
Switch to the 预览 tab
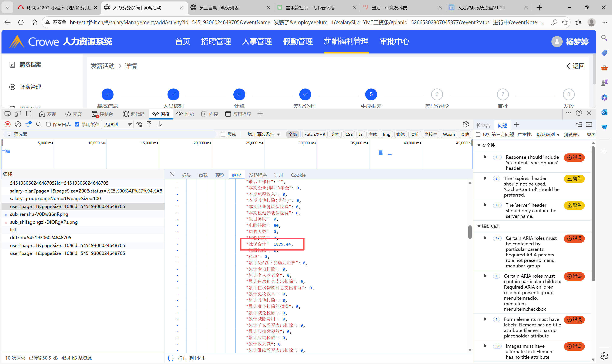(x=220, y=175)
